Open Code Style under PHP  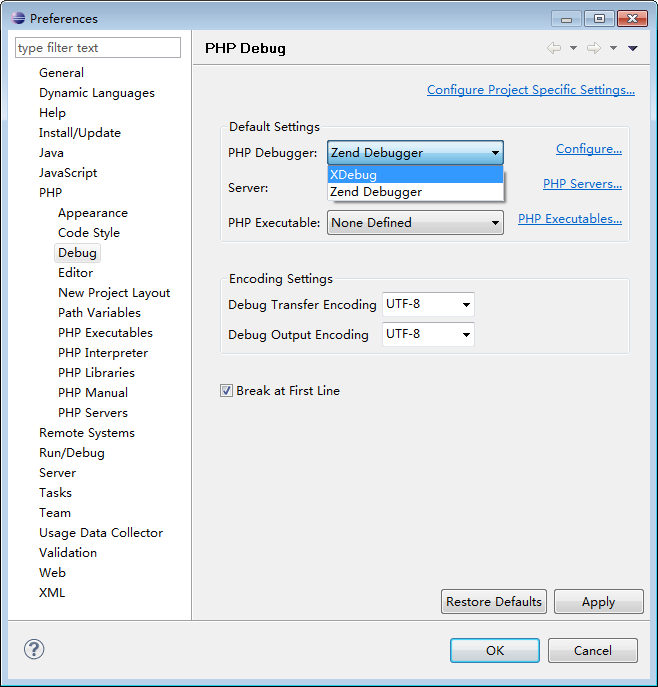[89, 233]
